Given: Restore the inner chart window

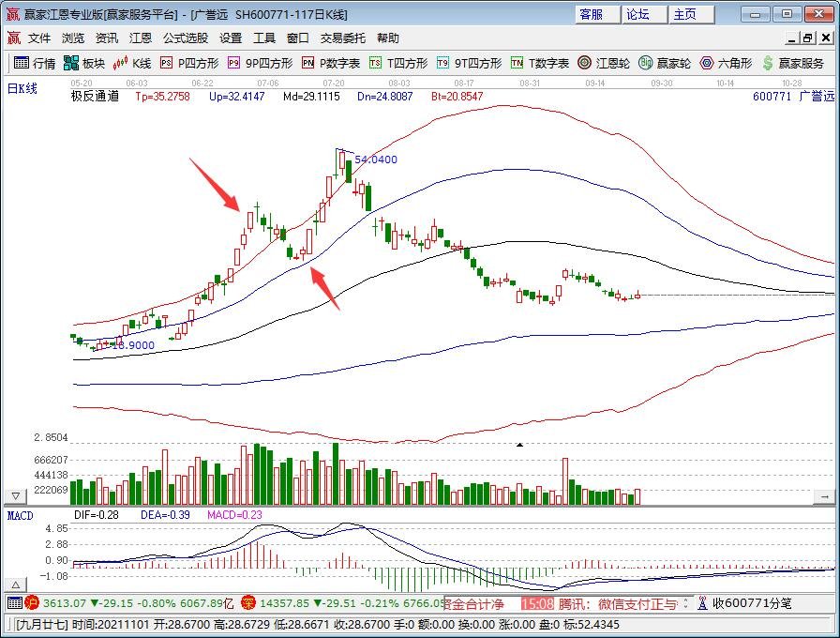Looking at the screenshot, I should click(808, 38).
